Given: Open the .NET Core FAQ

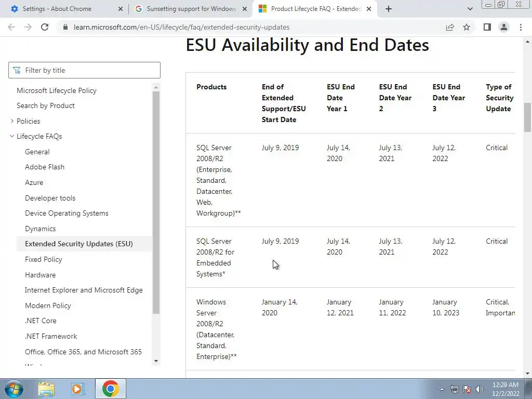Looking at the screenshot, I should 41,321.
